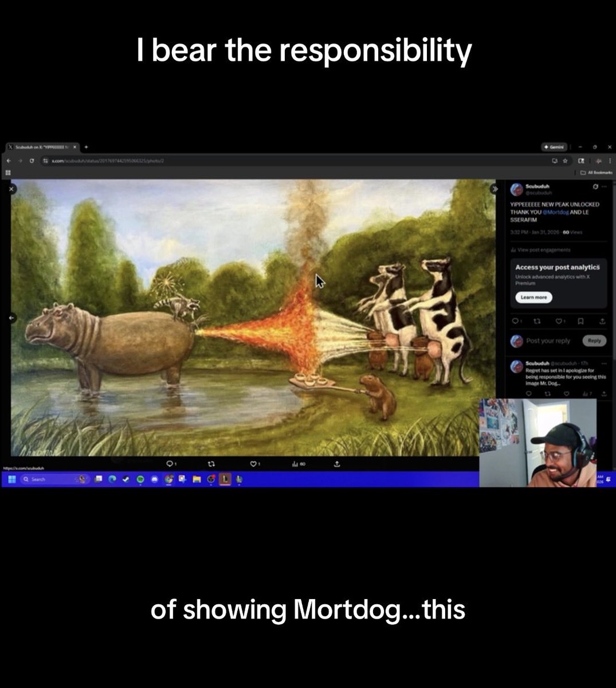The width and height of the screenshot is (616, 688).
Task: Click the Grok icon on the post
Action: 596,187
